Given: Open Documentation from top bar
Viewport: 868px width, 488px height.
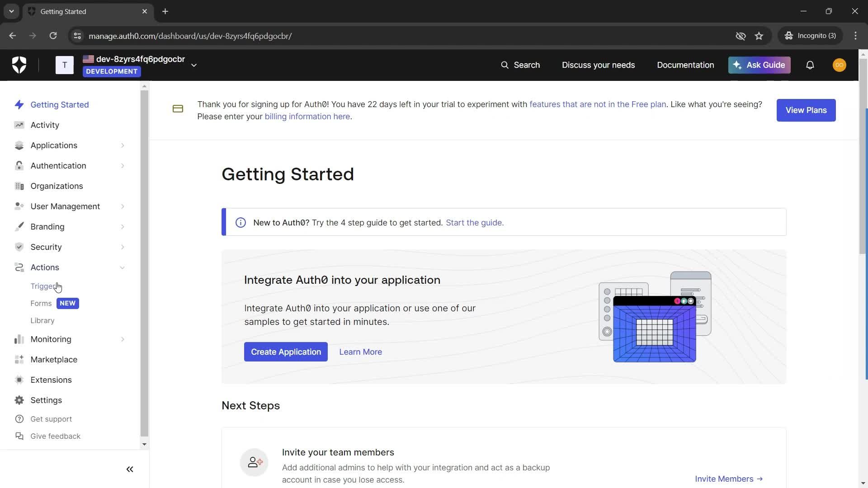Looking at the screenshot, I should [685, 65].
